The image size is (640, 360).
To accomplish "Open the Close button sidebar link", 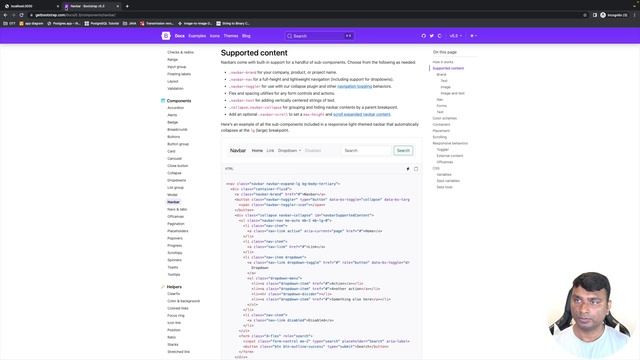I will tap(178, 166).
